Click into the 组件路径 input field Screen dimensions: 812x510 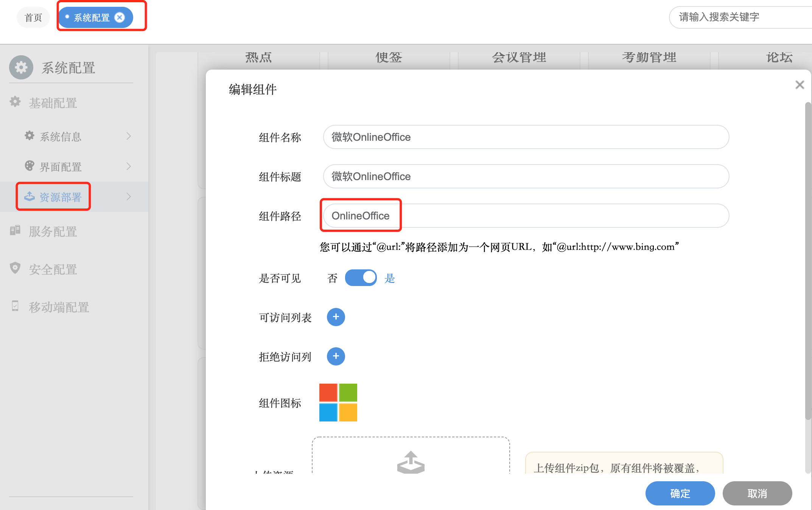(526, 216)
